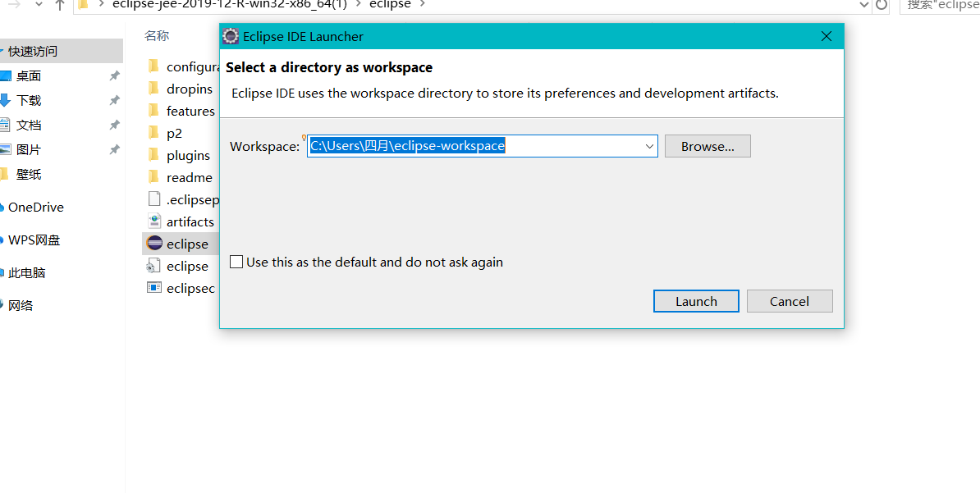Click 'eclipse' breadcrumb in address bar
This screenshot has height=493, width=980.
tap(392, 4)
